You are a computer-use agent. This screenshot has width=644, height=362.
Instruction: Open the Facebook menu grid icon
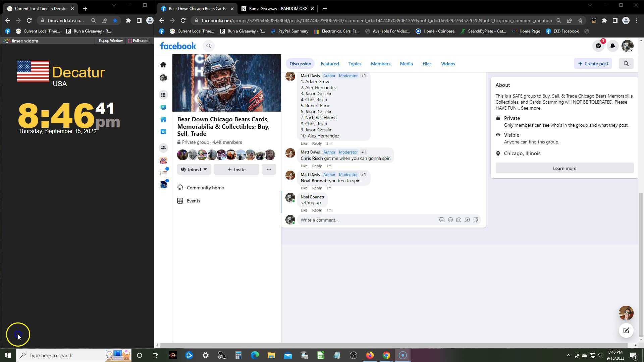[163, 95]
